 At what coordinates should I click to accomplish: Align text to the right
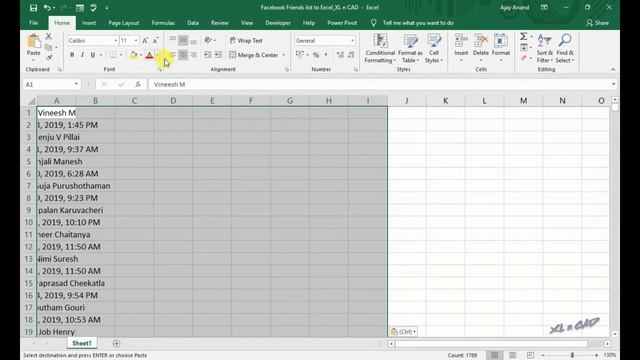(x=193, y=55)
